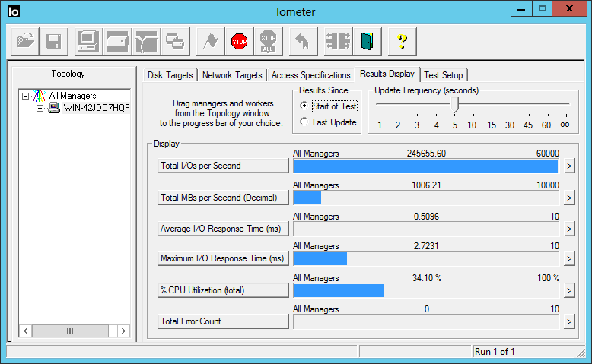Expand the WIN-42JDO7HQF manager tree node
The image size is (592, 364).
[40, 108]
